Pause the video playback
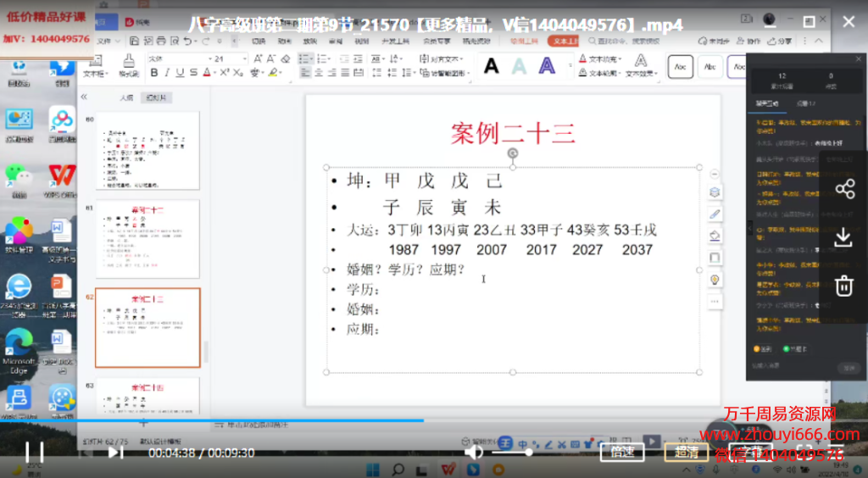 coord(34,453)
